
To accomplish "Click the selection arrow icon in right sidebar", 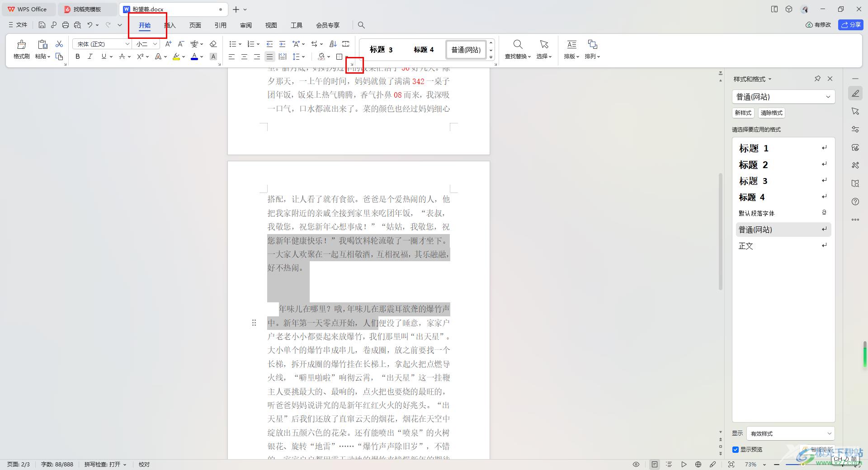I will coord(855,111).
